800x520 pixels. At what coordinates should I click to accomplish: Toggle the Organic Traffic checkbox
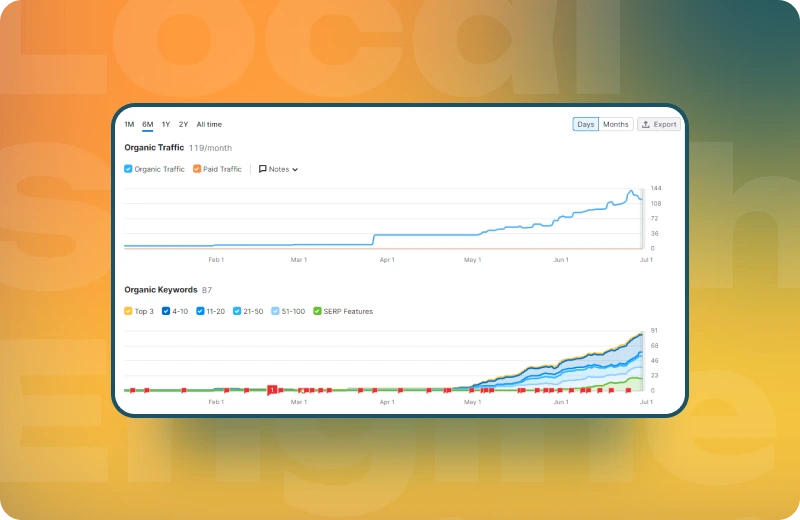[x=128, y=169]
